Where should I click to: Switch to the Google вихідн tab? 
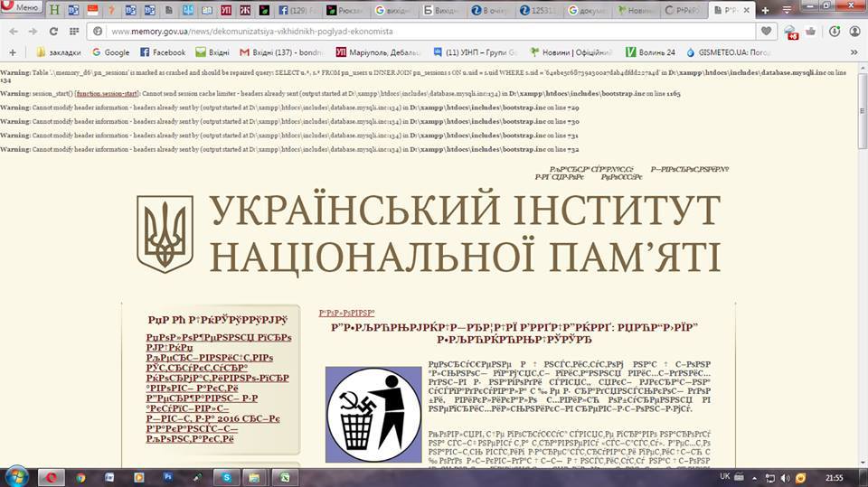(395, 10)
